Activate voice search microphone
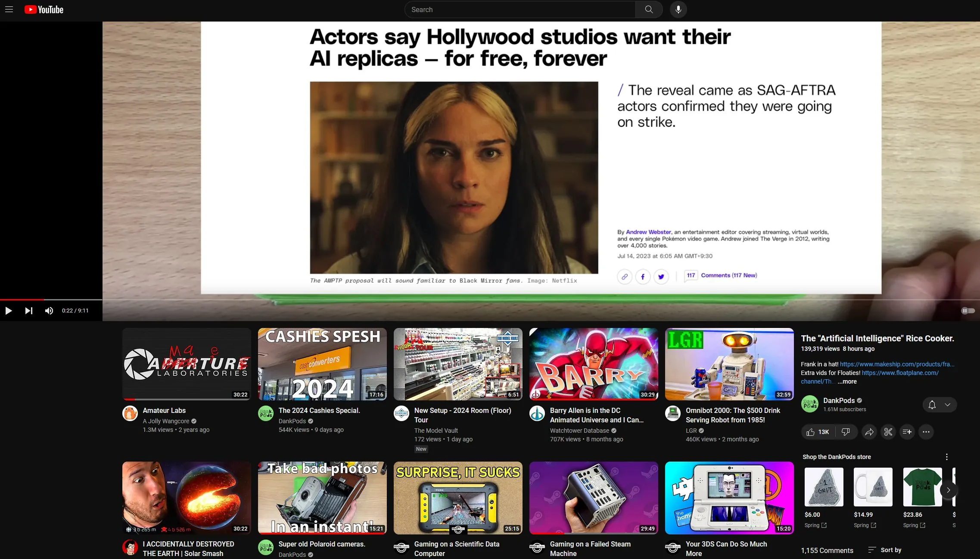 point(678,9)
